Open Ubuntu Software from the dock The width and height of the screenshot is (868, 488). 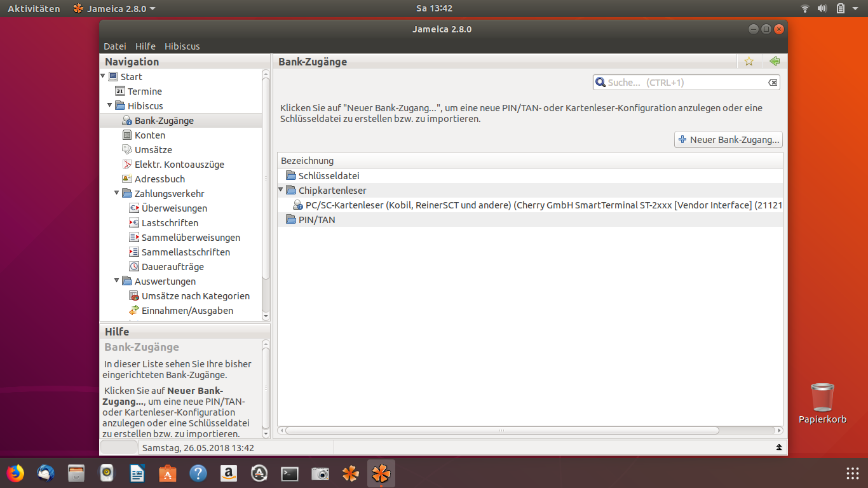[x=168, y=473]
